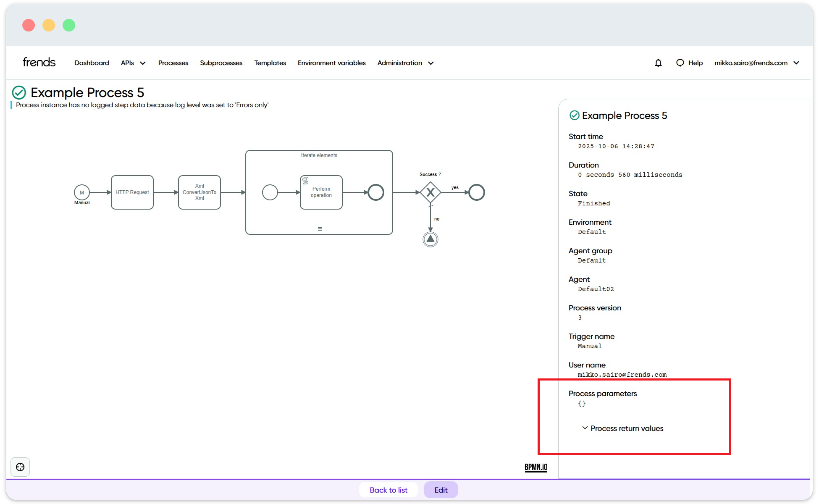The image size is (819, 504).
Task: Open the Administration dropdown menu
Action: pos(405,63)
